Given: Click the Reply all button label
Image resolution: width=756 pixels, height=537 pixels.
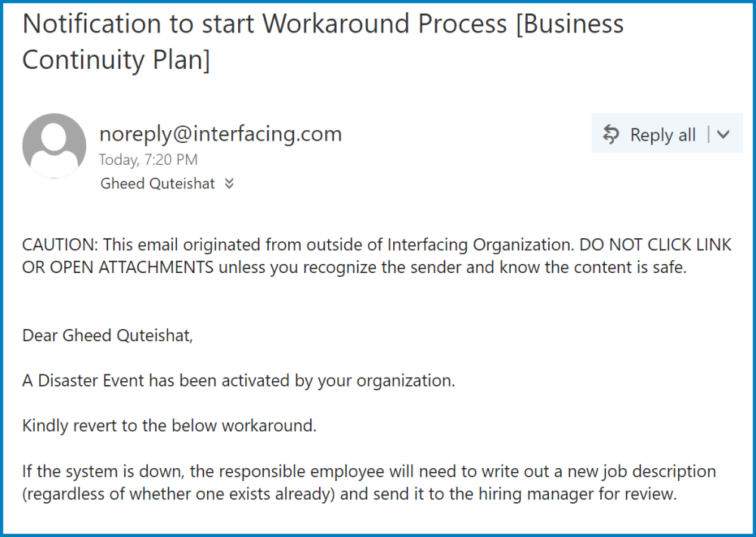Looking at the screenshot, I should coord(662,135).
